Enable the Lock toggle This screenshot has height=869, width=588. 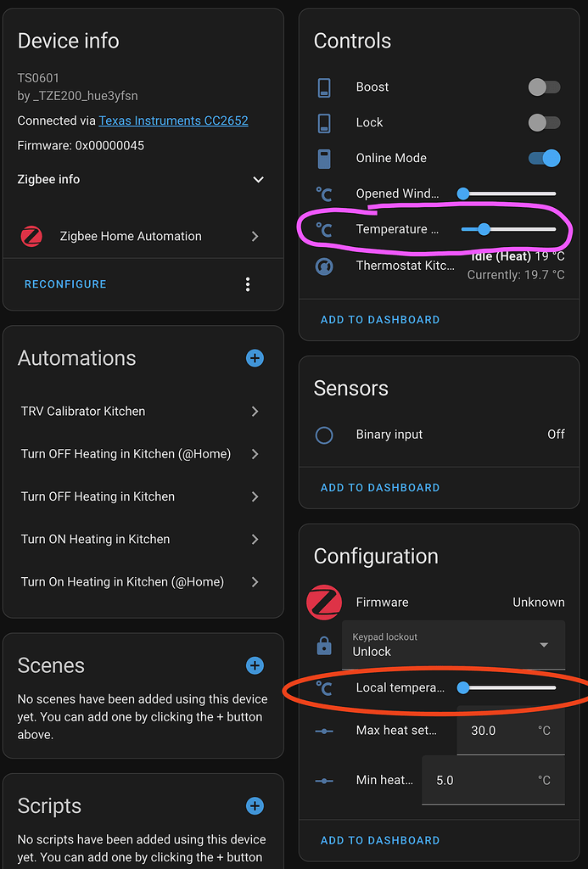coord(544,122)
